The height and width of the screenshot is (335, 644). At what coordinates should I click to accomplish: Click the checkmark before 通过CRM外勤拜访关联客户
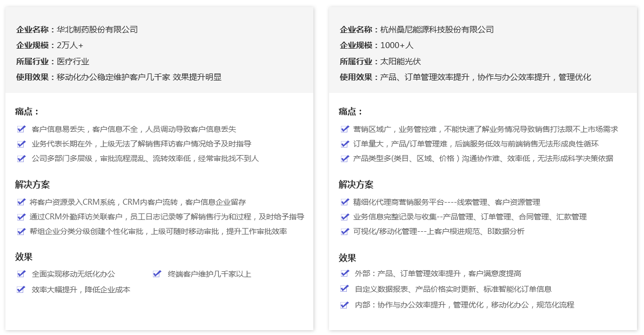tap(22, 216)
